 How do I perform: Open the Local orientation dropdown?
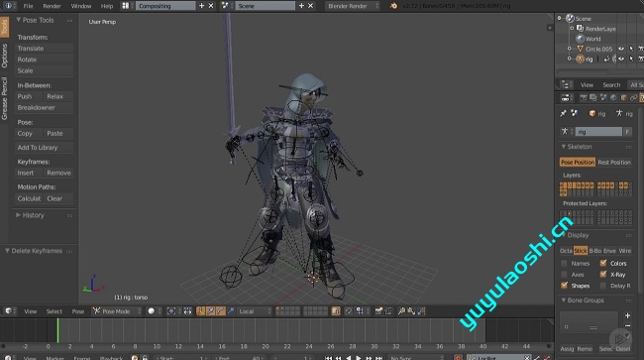pos(255,311)
